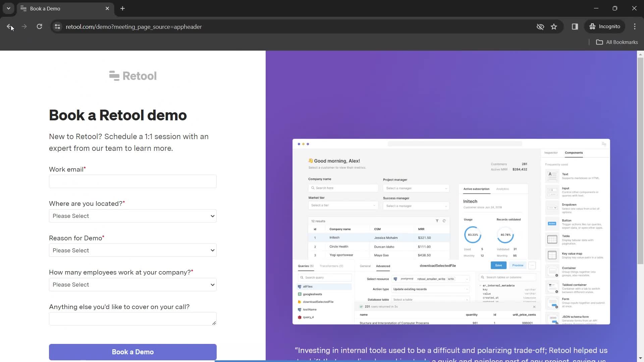Click the page reload icon

click(39, 26)
